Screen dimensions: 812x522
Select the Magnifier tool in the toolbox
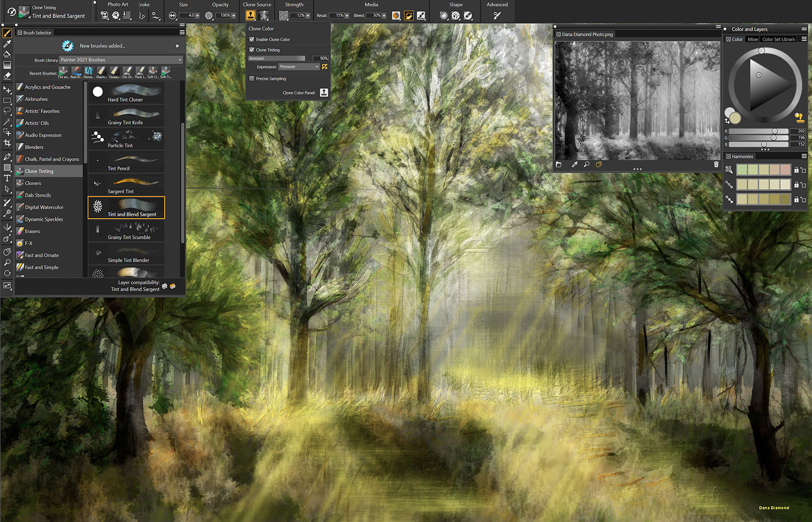pyautogui.click(x=7, y=263)
